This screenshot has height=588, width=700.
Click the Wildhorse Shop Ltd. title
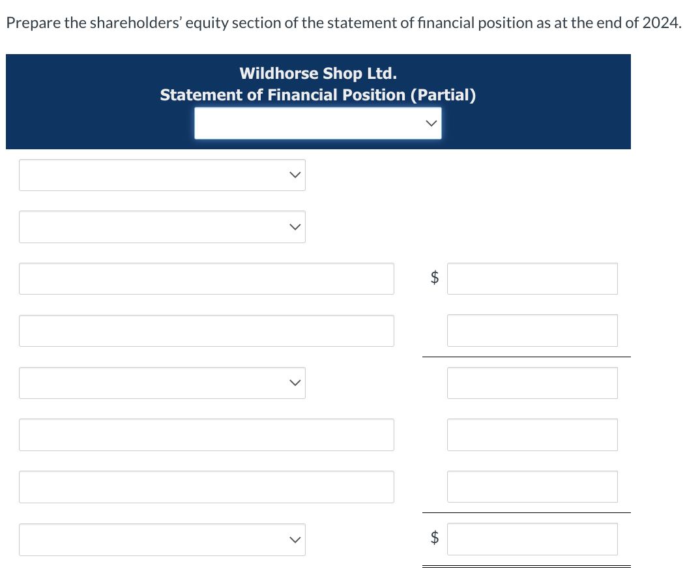click(x=318, y=73)
